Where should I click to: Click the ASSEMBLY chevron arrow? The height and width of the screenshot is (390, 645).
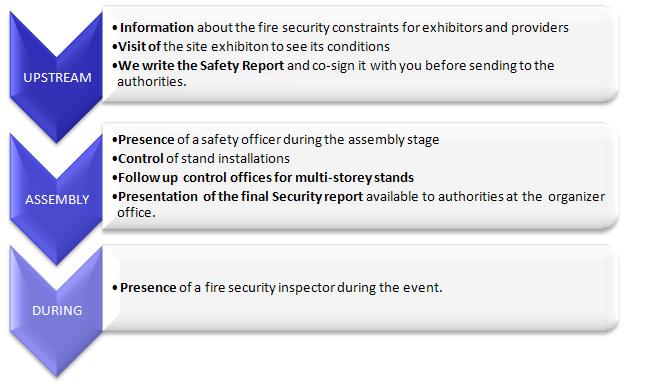coord(56,200)
